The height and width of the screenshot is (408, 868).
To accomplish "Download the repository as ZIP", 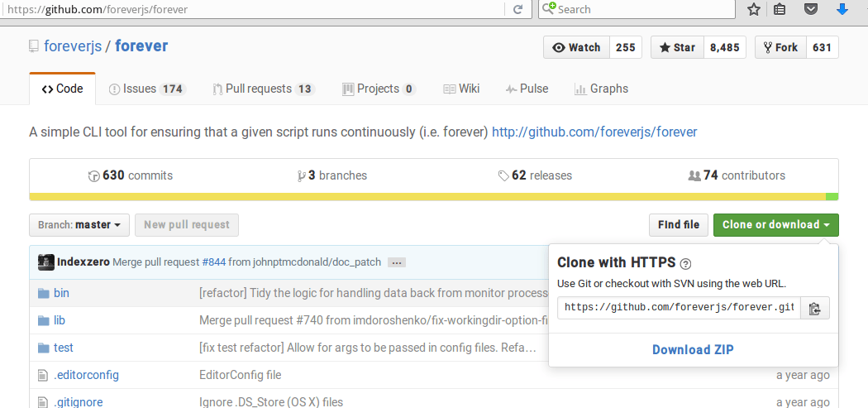I will click(693, 350).
